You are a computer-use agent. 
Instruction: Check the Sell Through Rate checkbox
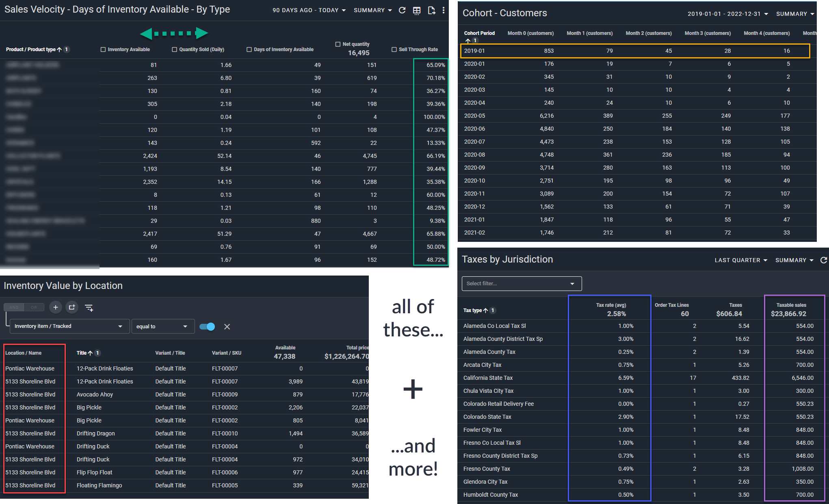point(394,50)
